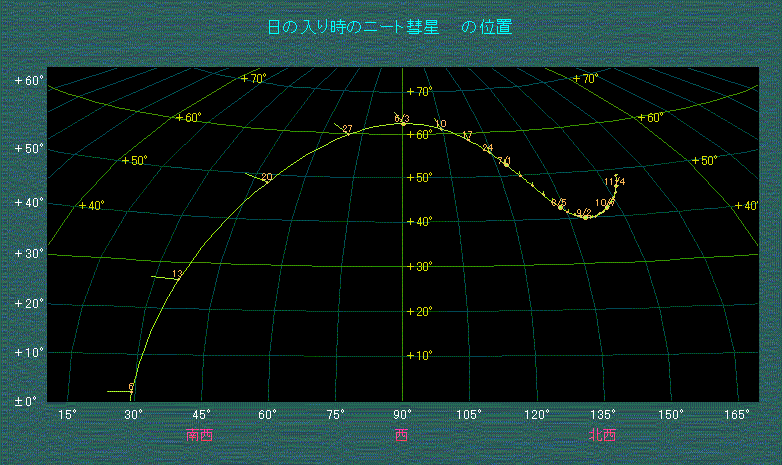Click the 60° azimuth label on bottom axis
The image size is (782, 465).
[267, 415]
